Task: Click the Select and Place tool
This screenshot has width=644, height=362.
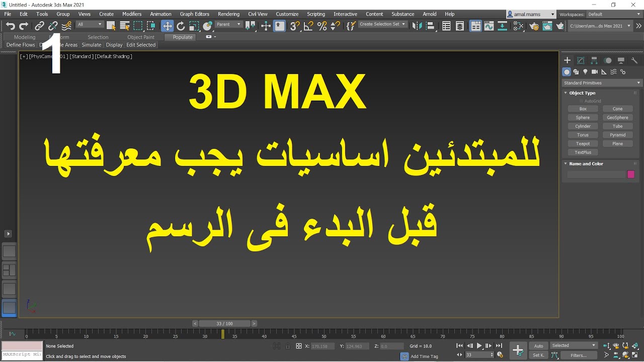Action: click(207, 26)
